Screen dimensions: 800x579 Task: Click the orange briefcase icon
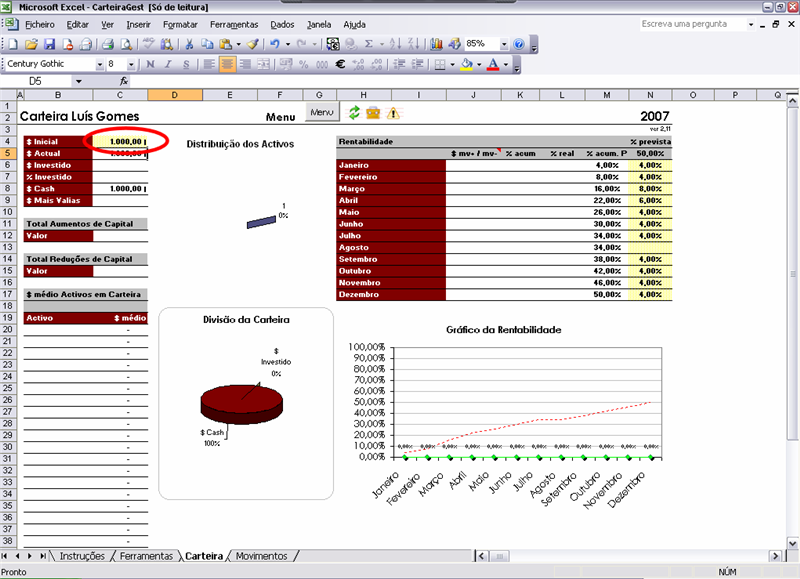click(373, 113)
